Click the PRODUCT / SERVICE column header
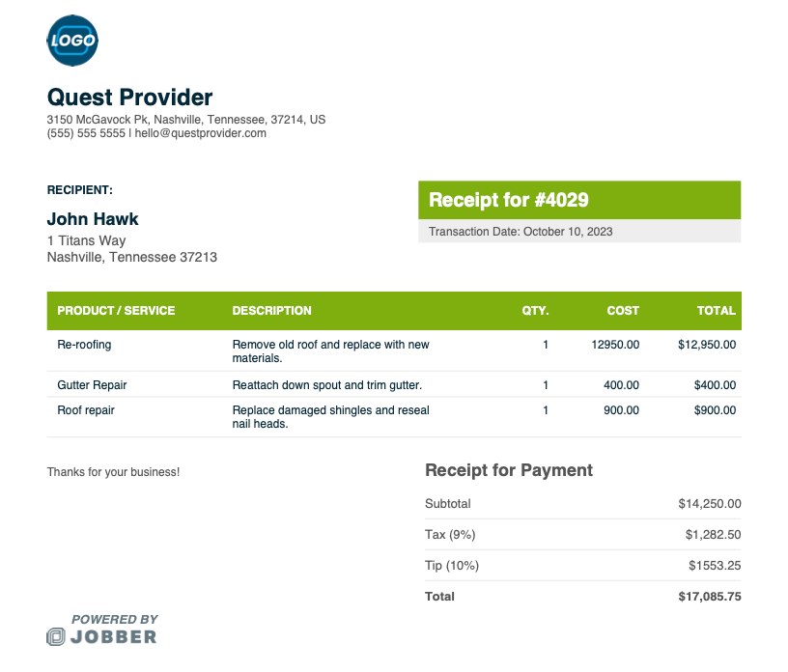Screen dimensions: 788x672 click(116, 311)
